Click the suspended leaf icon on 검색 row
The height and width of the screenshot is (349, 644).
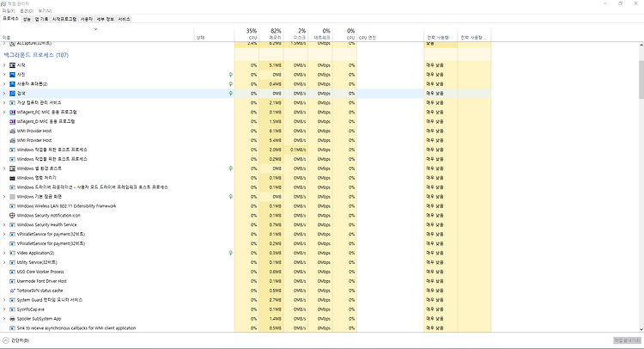[x=231, y=94]
